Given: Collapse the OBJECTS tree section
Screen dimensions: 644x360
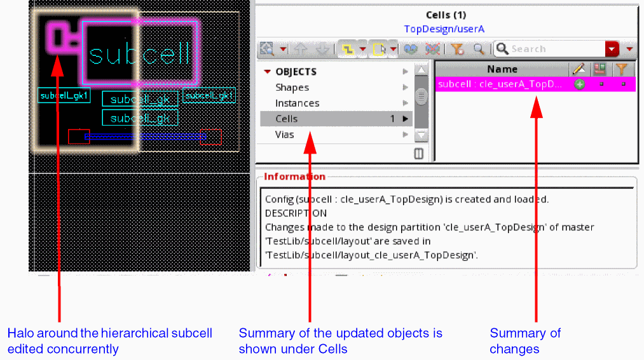Looking at the screenshot, I should [x=268, y=72].
